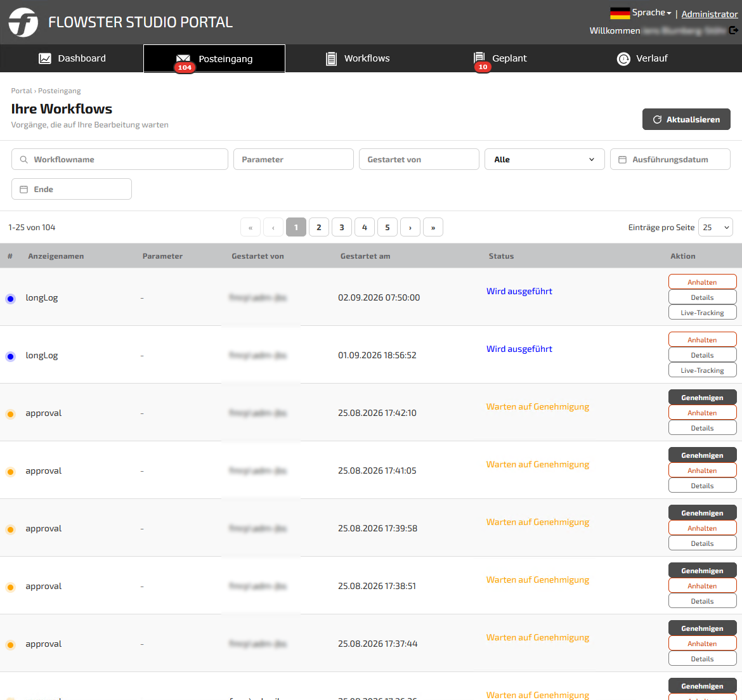Click Genehmigen for approval 17:38:51

[702, 571]
